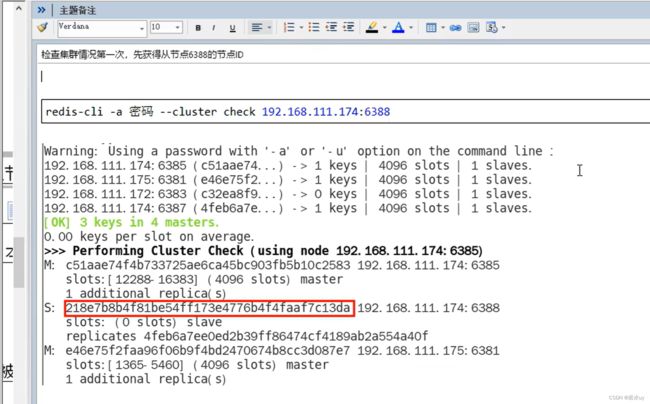Image resolution: width=650 pixels, height=404 pixels.
Task: Click the 'replicates 4feb6a7ee0ed2b39...' line
Action: point(247,336)
